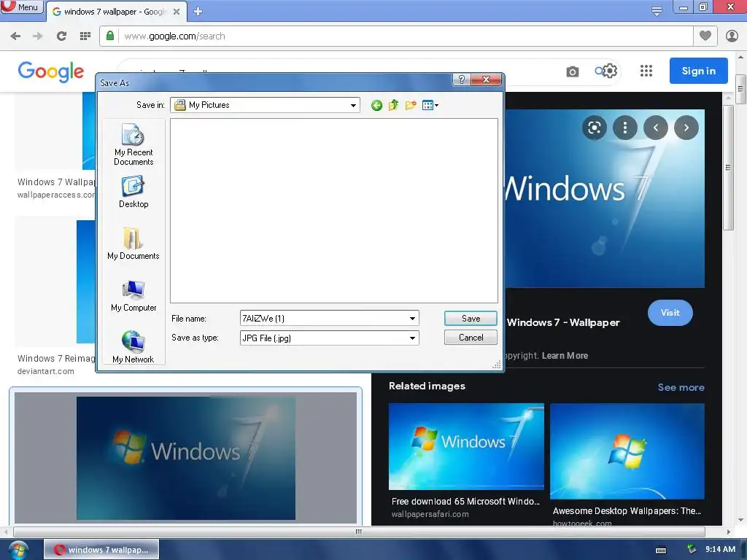747x560 pixels.
Task: Open Speed Dial grid icon
Action: pos(85,36)
